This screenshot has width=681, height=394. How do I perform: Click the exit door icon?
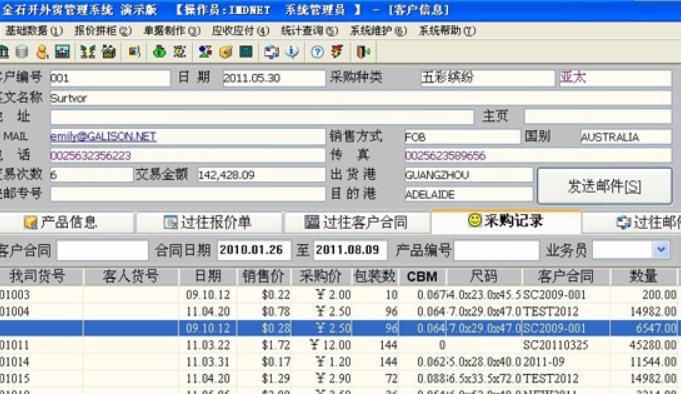tap(363, 52)
